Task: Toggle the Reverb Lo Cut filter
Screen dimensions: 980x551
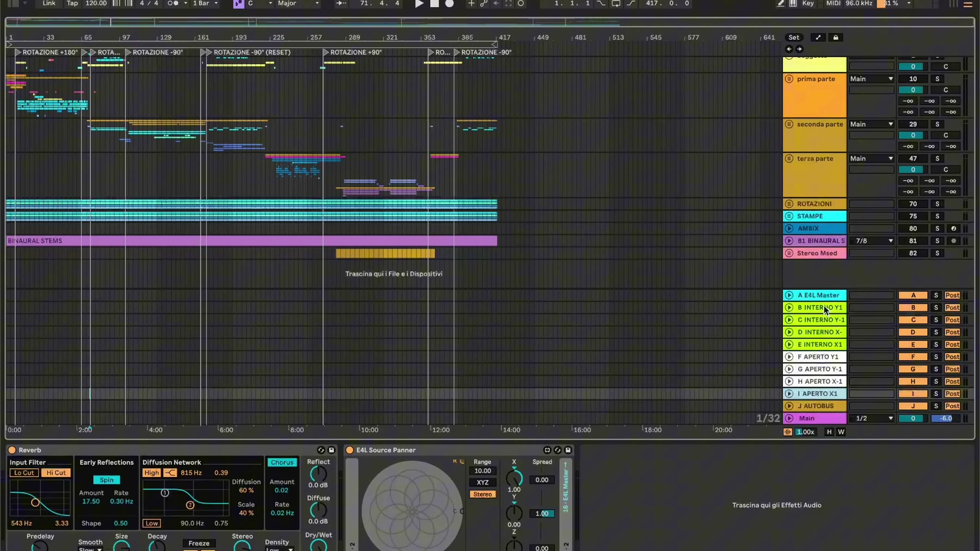Action: point(24,473)
